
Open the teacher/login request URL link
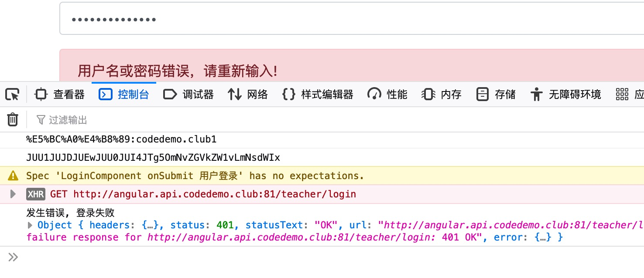pyautogui.click(x=215, y=194)
